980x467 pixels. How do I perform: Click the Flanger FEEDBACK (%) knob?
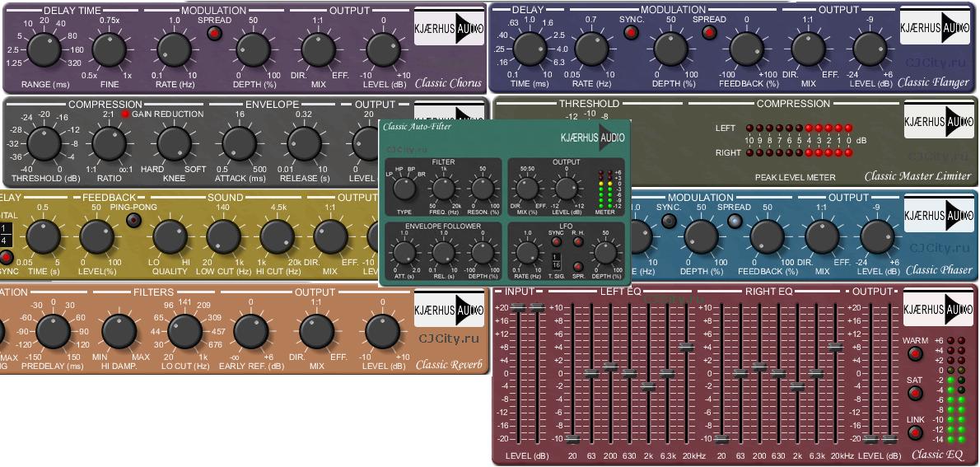pos(747,49)
